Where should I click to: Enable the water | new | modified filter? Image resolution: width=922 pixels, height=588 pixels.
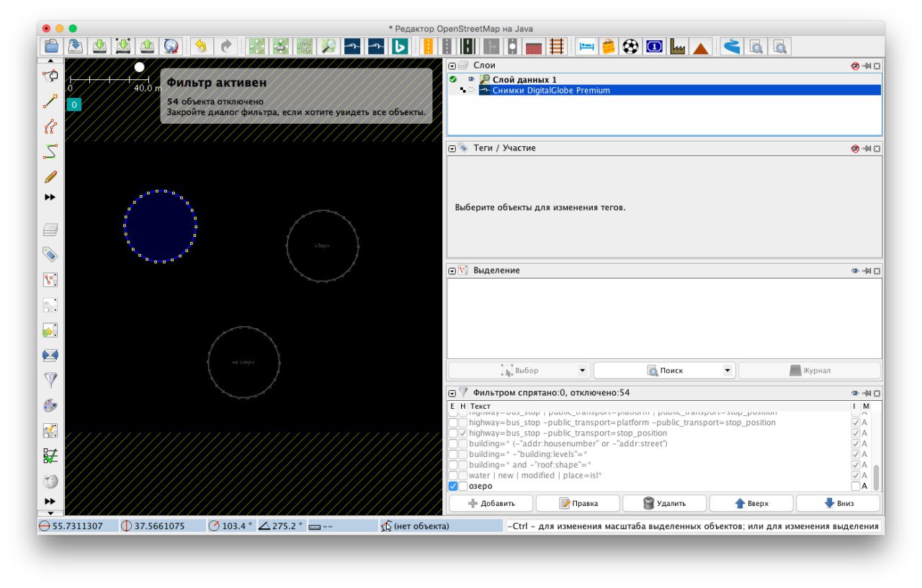coord(453,476)
